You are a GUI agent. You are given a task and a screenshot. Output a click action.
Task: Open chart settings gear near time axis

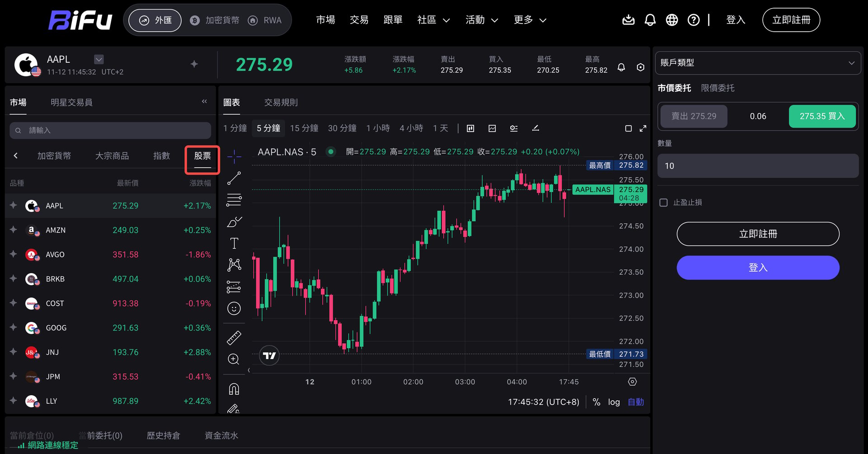[x=632, y=382]
